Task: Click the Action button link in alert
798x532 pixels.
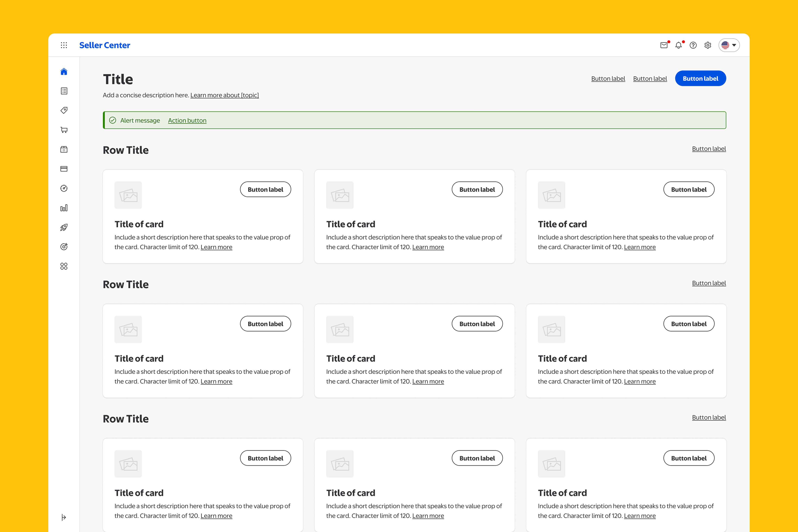Action: 187,121
